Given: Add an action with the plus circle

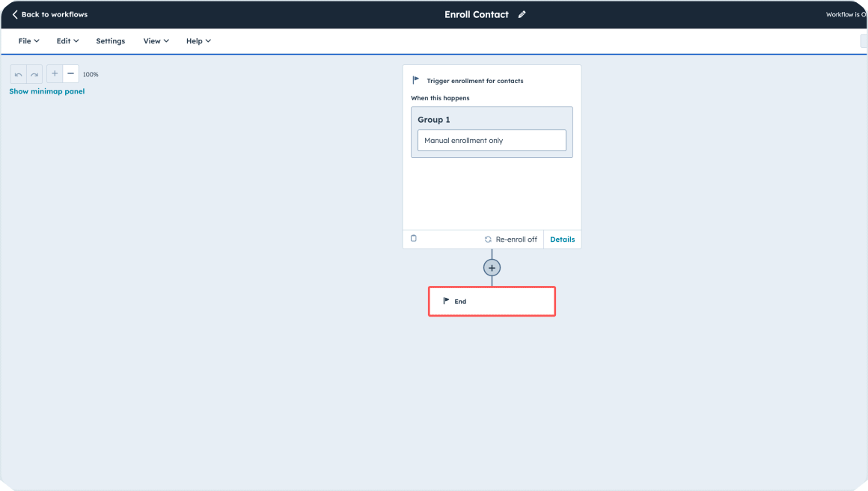Looking at the screenshot, I should [x=492, y=268].
